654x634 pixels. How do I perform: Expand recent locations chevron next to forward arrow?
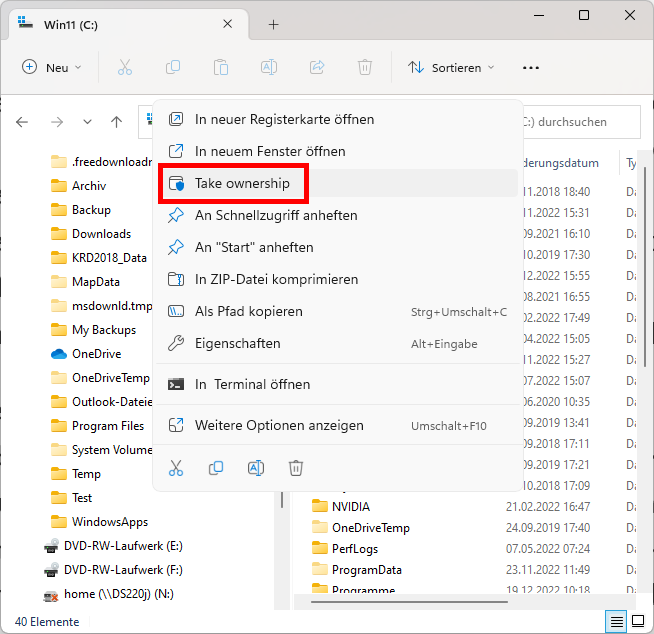(x=87, y=122)
